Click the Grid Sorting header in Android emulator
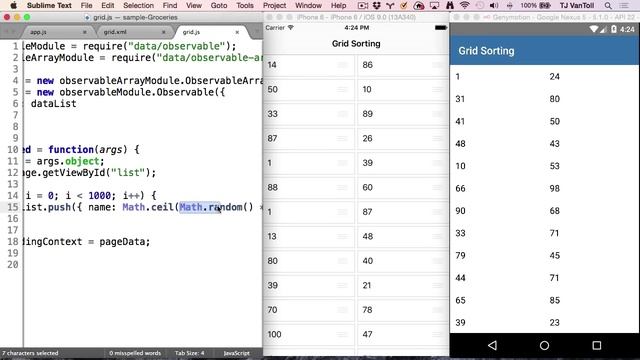 (486, 51)
